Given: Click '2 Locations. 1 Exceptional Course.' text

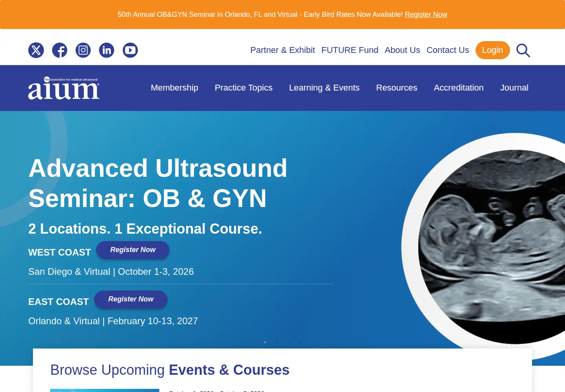Looking at the screenshot, I should point(145,229).
